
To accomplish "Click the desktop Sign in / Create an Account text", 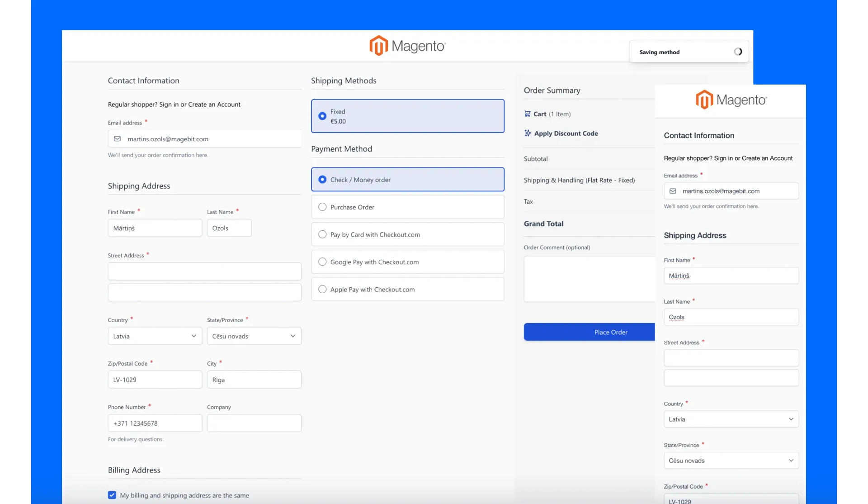I will click(174, 105).
